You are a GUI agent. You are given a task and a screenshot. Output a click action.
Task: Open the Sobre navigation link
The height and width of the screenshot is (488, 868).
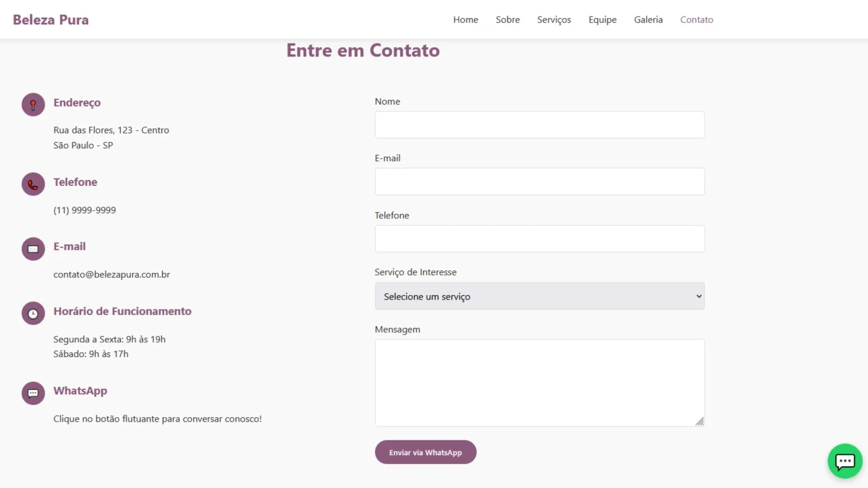[x=508, y=20]
